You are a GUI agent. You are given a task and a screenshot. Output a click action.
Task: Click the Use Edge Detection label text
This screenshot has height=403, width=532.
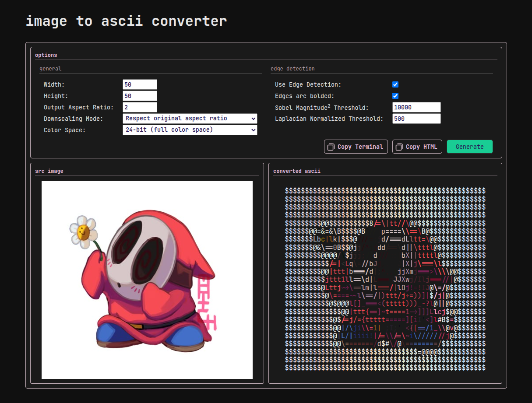[308, 84]
